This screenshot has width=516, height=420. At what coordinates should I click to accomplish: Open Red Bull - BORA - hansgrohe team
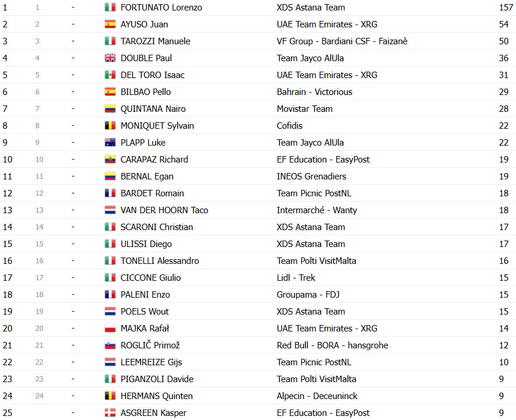coord(332,345)
